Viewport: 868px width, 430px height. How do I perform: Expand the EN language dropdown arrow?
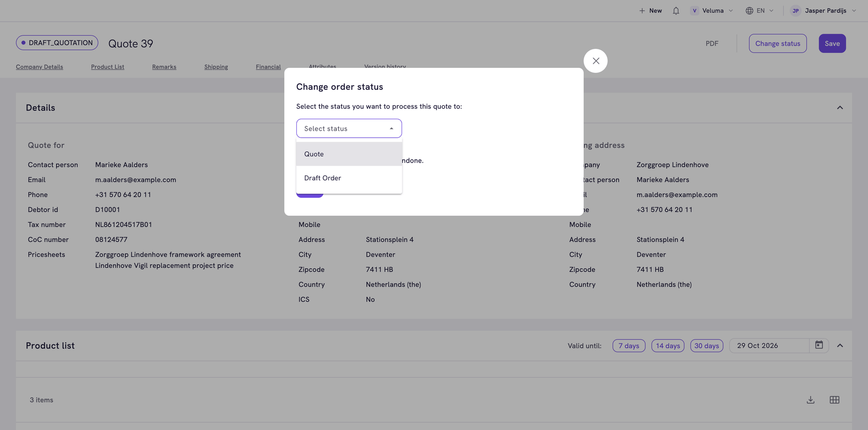point(771,10)
